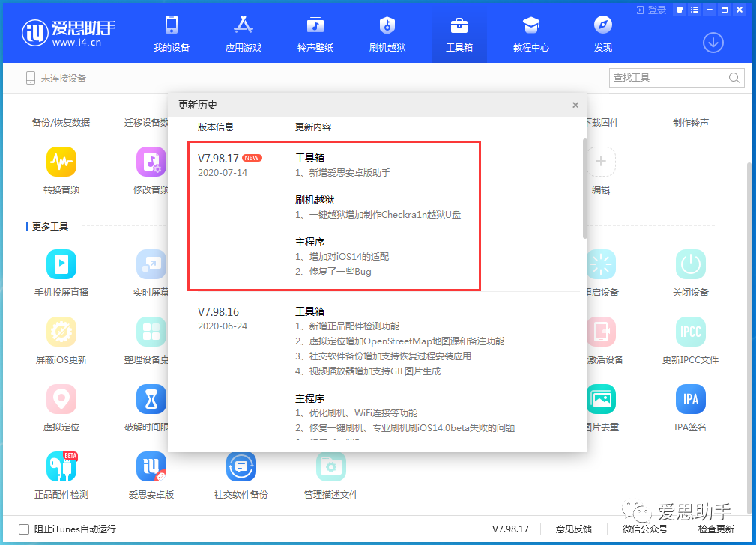Click the 2020-07-14 date text
Image resolution: width=756 pixels, height=545 pixels.
point(223,172)
